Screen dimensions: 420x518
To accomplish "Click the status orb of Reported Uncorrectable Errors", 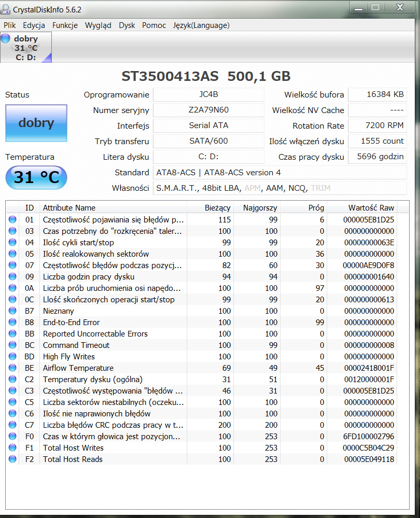I will point(12,333).
